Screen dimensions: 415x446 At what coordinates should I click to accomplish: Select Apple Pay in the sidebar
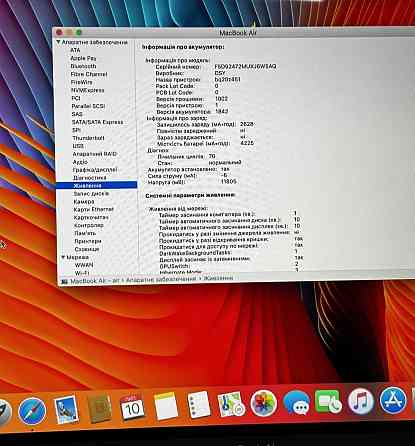pyautogui.click(x=83, y=58)
